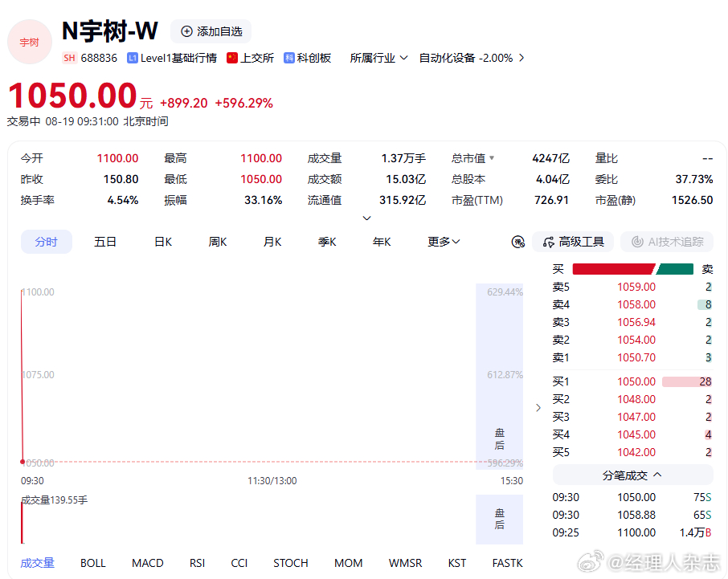Select the CCI indicator

[x=239, y=563]
